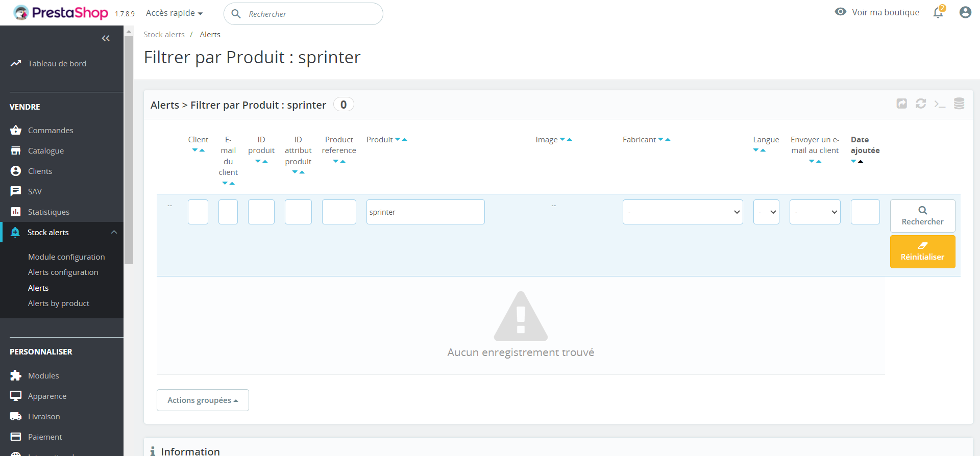Screen dimensions: 980x456
Task: Click the export list icon
Action: [902, 104]
